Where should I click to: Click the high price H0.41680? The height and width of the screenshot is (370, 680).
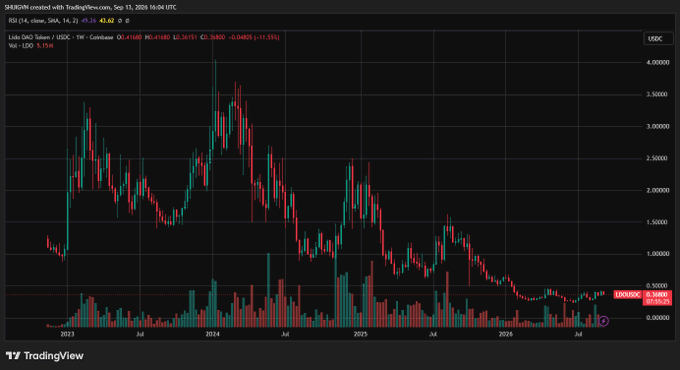coord(158,37)
